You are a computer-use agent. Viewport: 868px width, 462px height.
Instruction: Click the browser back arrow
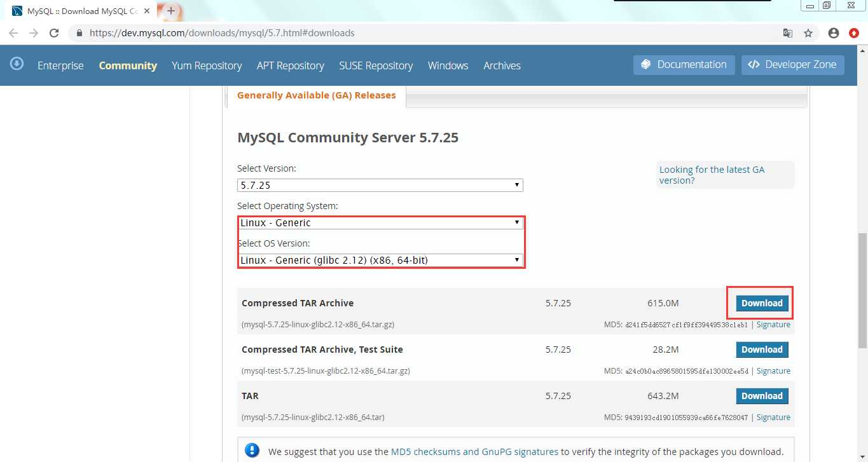13,33
